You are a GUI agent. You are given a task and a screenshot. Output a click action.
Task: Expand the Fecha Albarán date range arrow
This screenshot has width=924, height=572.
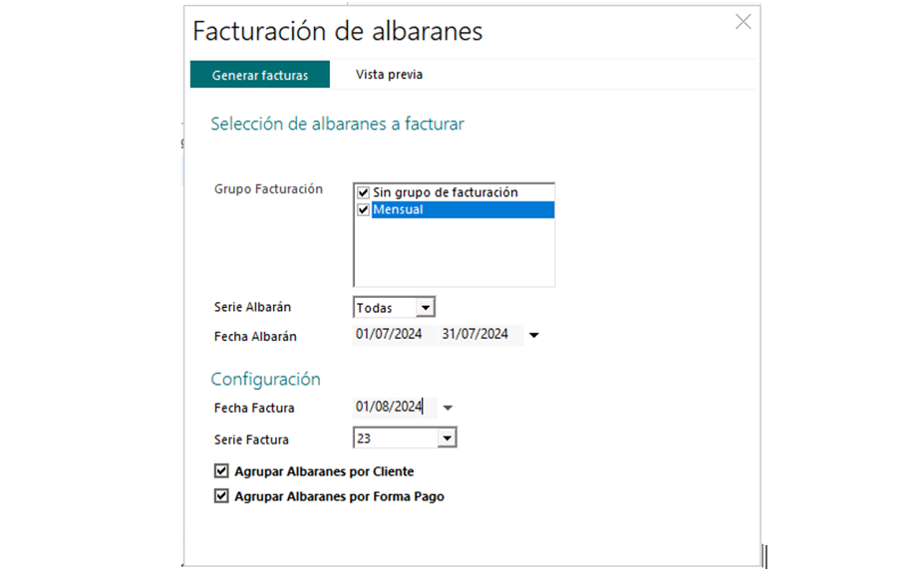[x=534, y=335]
